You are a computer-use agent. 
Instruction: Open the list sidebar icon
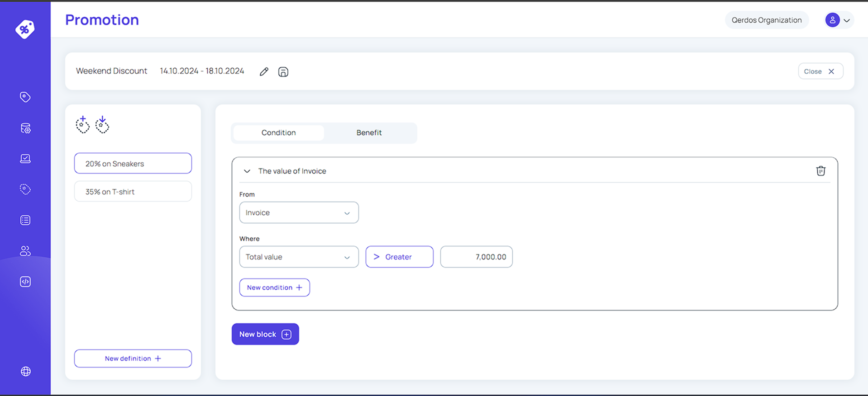[x=25, y=220]
